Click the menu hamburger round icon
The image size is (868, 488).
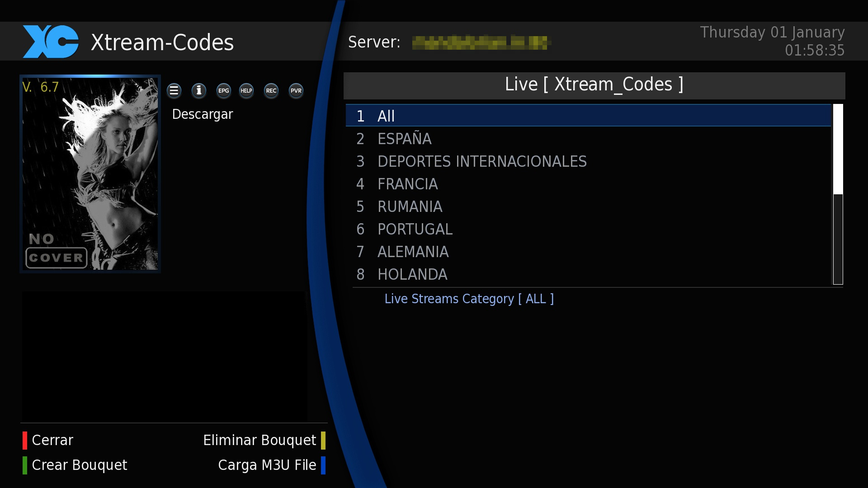point(174,91)
